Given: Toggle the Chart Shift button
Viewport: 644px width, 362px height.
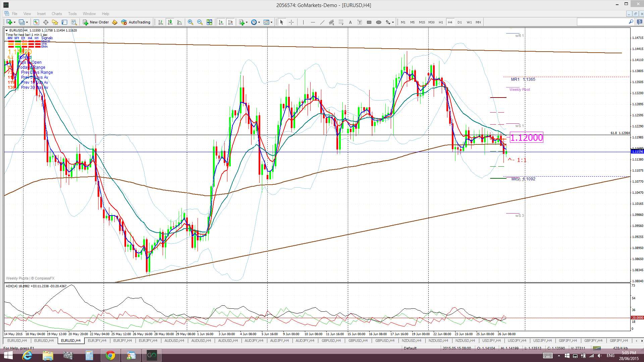Looking at the screenshot, I should pyautogui.click(x=230, y=22).
